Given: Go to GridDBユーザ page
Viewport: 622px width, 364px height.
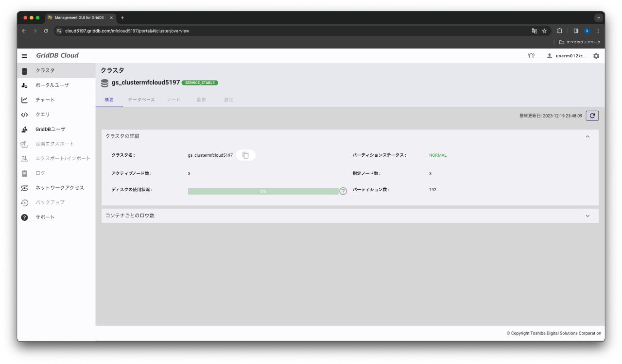Looking at the screenshot, I should (x=50, y=129).
